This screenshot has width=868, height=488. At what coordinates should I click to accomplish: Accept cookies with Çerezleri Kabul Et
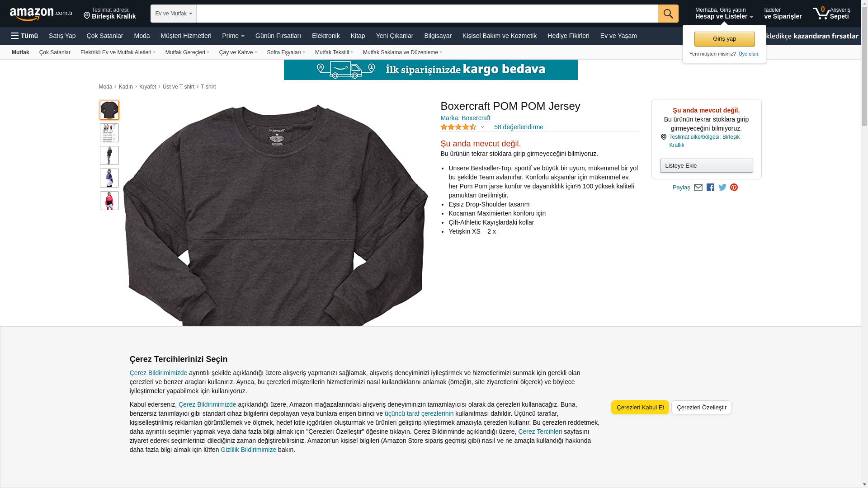point(640,408)
